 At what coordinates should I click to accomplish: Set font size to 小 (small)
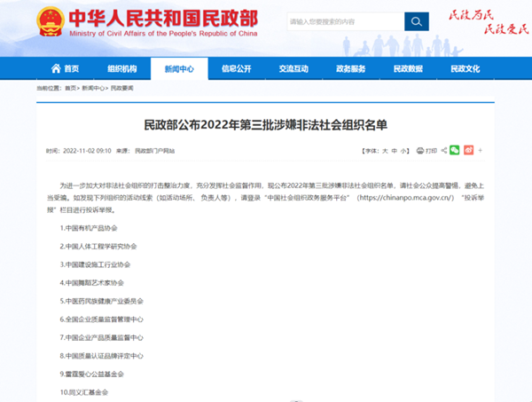click(403, 152)
